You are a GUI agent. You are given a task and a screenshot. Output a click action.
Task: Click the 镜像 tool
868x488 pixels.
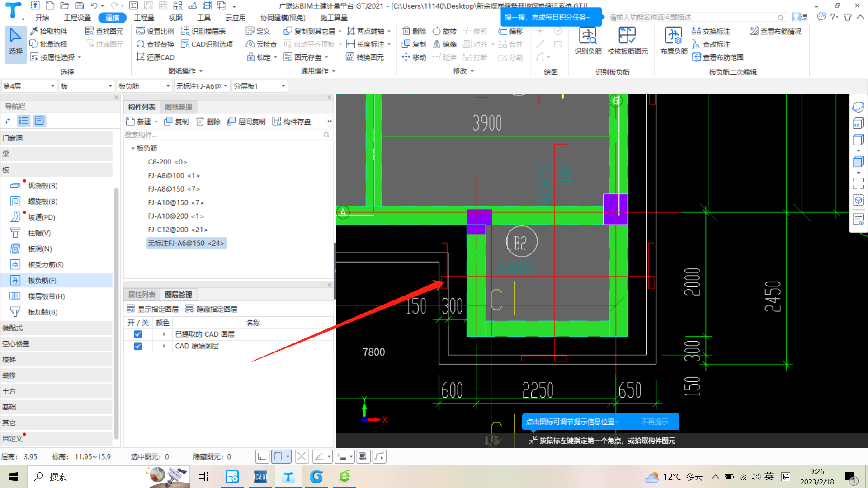(x=444, y=44)
